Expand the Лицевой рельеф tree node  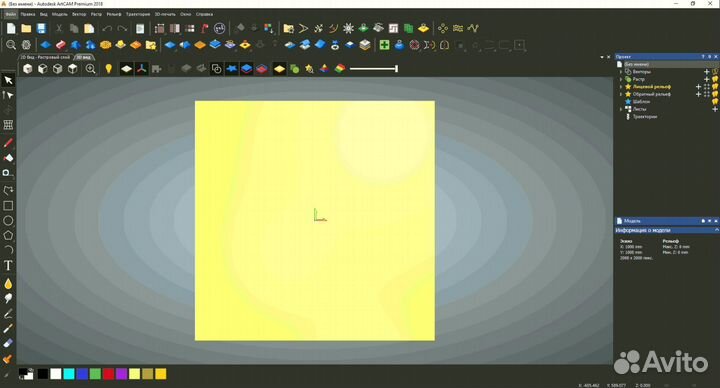tap(621, 86)
